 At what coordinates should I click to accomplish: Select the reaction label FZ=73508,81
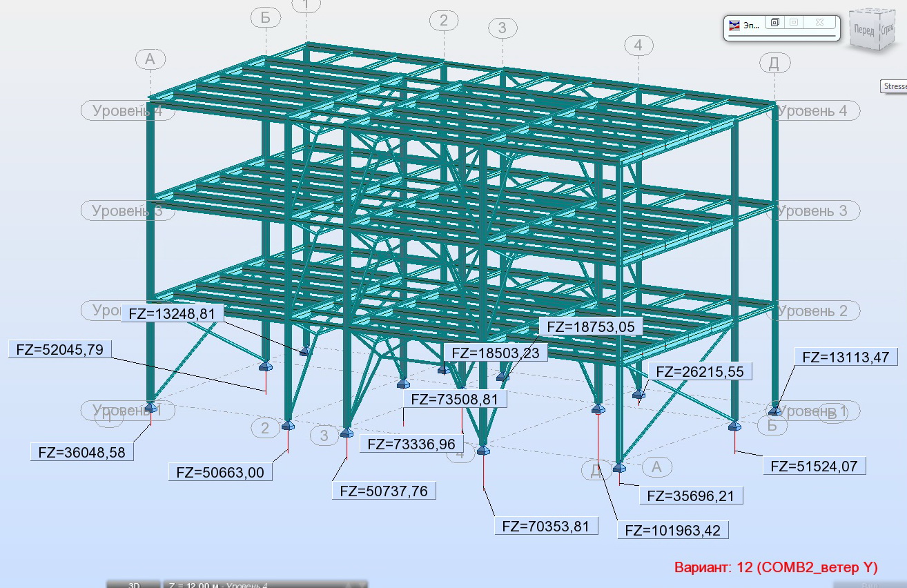[x=455, y=398]
